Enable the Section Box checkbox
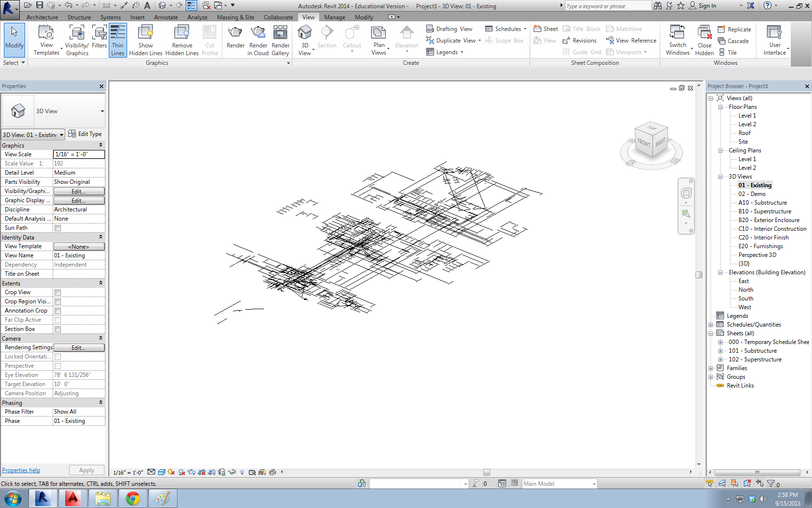The image size is (812, 508). [x=58, y=329]
